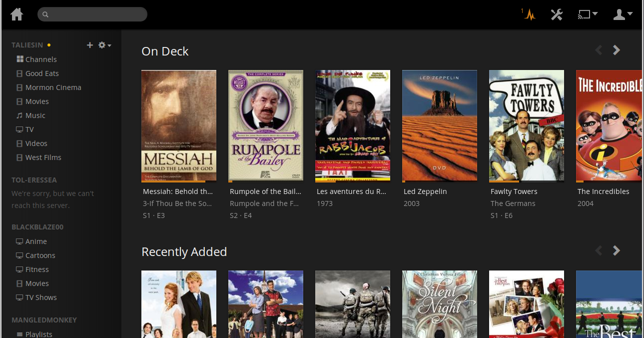The width and height of the screenshot is (644, 338).
Task: Click the On Deck section heading
Action: [x=165, y=51]
